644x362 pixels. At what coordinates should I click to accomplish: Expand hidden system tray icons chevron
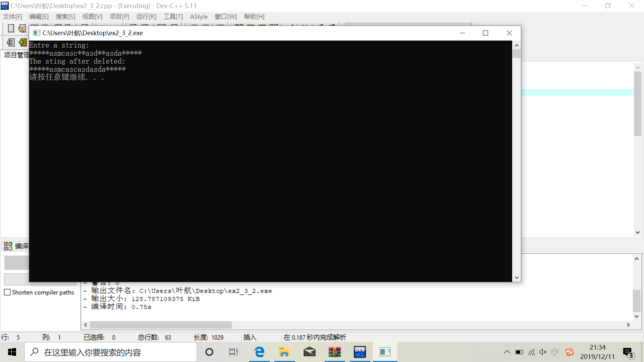tap(507, 352)
